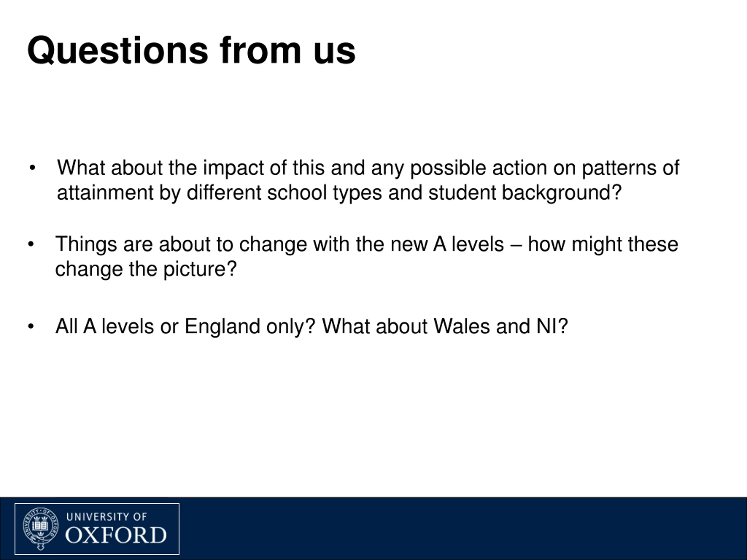Select the second bullet point marker
Screen dimensions: 747x560
(31, 244)
